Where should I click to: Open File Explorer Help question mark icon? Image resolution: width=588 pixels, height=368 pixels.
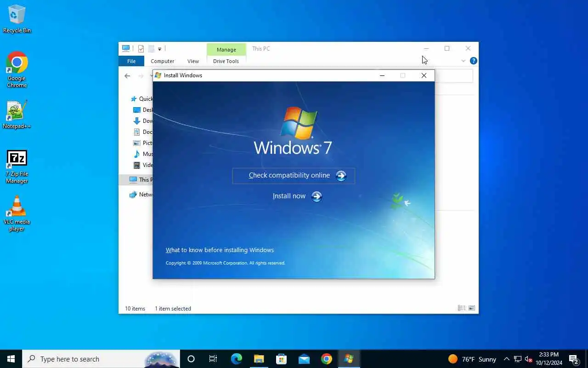[474, 61]
